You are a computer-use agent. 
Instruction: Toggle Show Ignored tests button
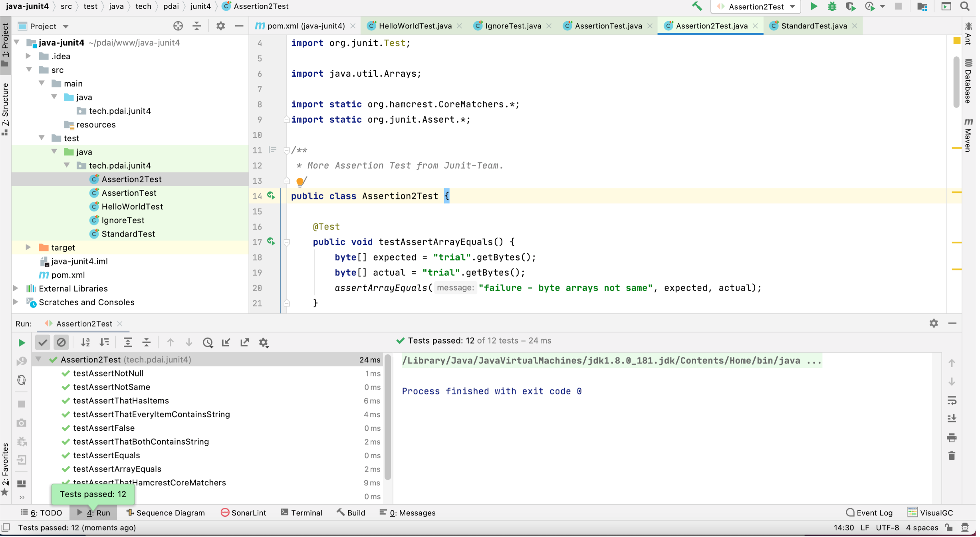61,343
